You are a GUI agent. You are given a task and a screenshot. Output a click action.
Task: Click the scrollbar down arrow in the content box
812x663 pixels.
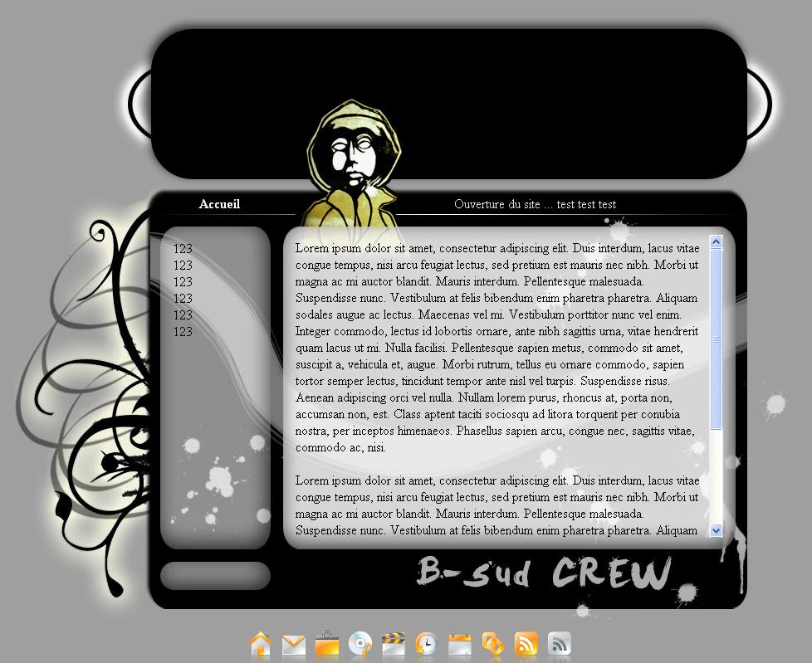pyautogui.click(x=717, y=530)
